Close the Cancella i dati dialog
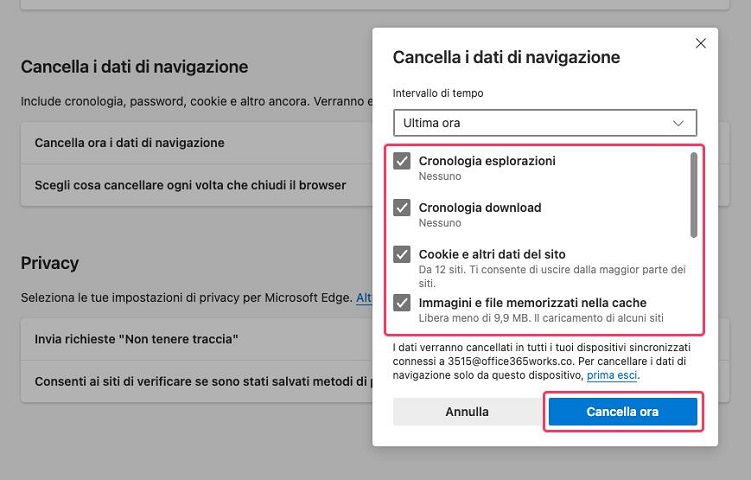 click(x=700, y=43)
